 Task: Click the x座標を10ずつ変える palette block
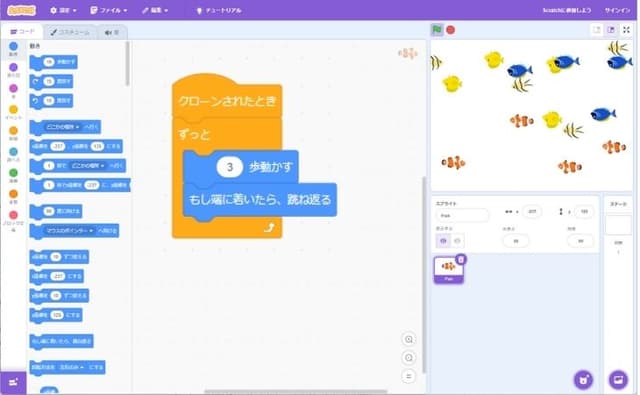(x=59, y=257)
